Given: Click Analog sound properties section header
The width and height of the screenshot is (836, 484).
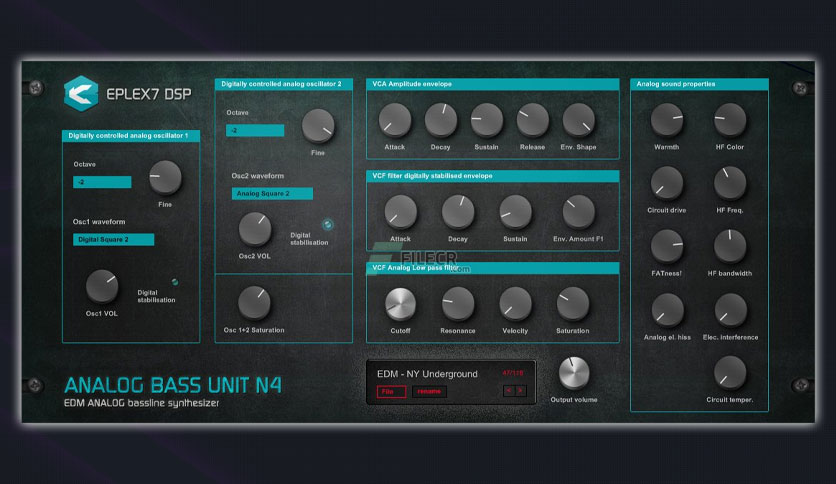Looking at the screenshot, I should pos(700,84).
